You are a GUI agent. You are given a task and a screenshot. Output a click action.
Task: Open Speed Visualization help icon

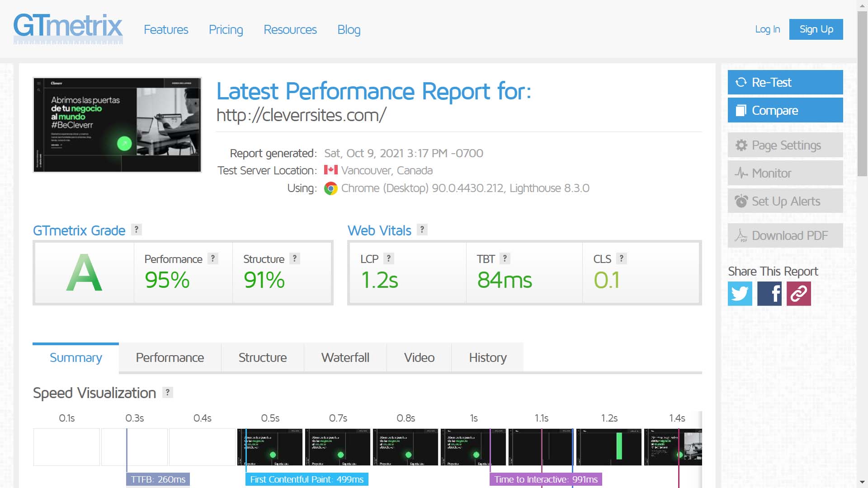click(168, 392)
